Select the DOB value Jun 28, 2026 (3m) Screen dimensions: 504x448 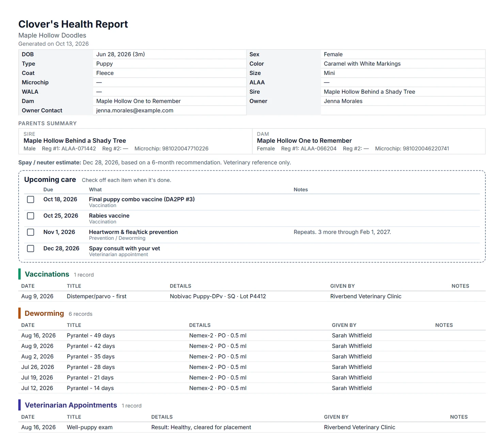[x=121, y=55]
